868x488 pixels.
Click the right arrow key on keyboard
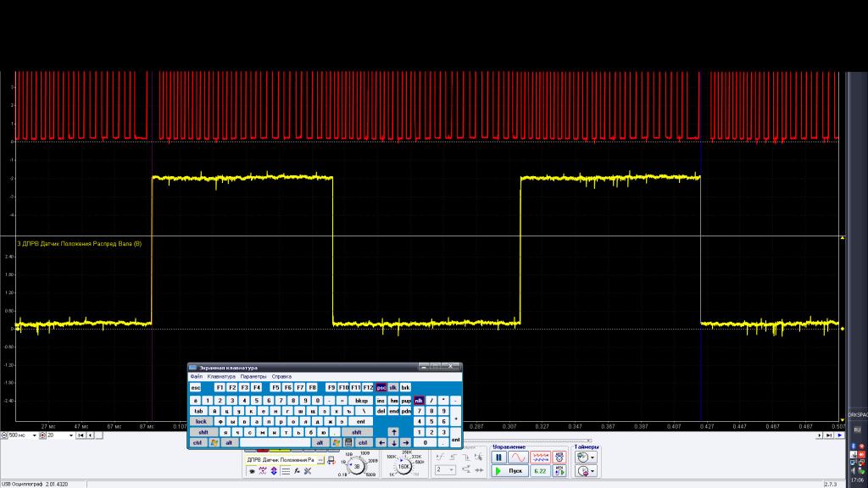[406, 442]
